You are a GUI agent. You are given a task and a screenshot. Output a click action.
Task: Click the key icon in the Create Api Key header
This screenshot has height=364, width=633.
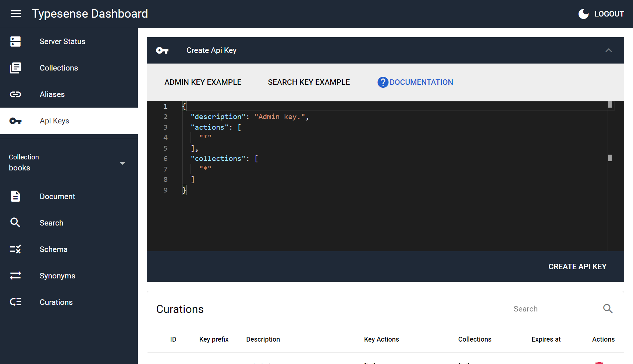[162, 50]
